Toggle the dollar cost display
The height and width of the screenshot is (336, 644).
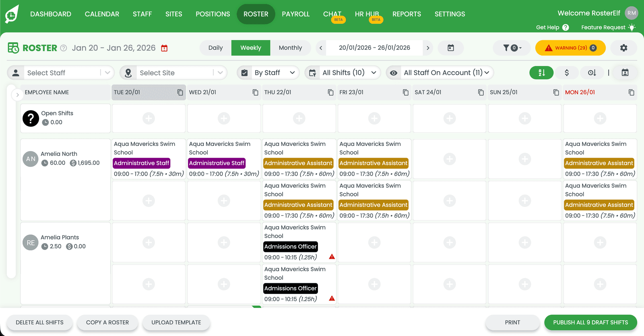point(567,73)
